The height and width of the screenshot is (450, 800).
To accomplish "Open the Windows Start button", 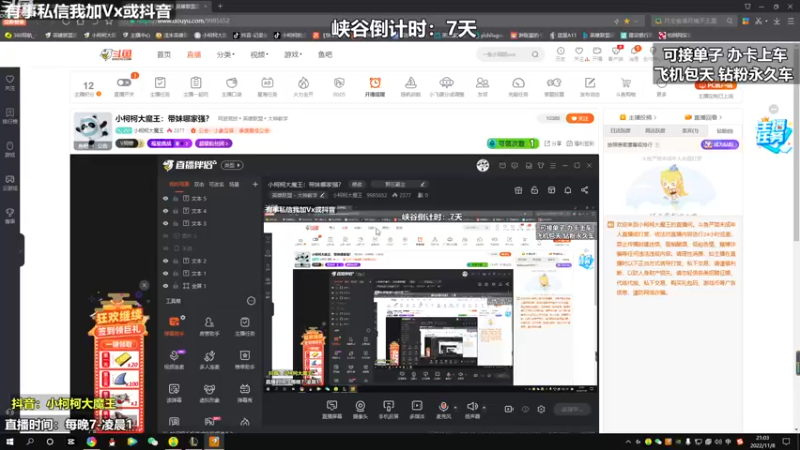I will pos(10,441).
